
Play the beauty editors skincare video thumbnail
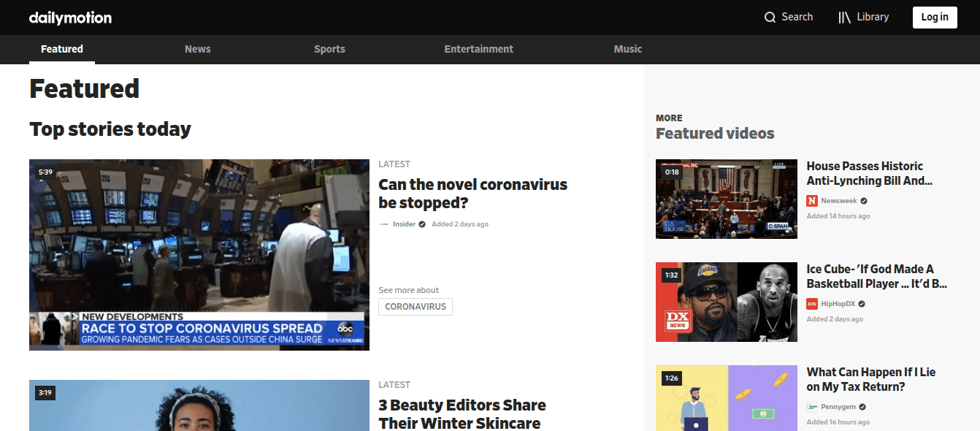pyautogui.click(x=199, y=405)
